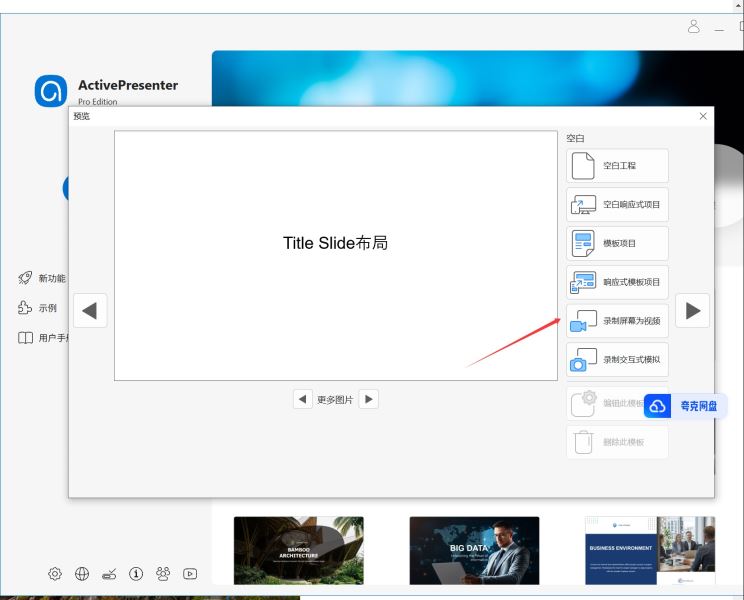Open 响应式模板项目 responsive template option
This screenshot has height=600, width=744.
click(x=617, y=282)
